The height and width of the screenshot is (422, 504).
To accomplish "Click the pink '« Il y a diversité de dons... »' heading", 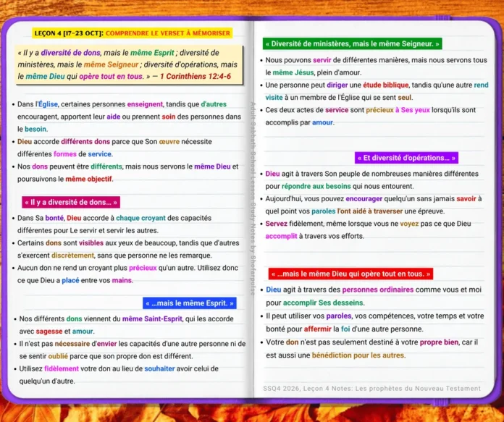I will point(71,202).
